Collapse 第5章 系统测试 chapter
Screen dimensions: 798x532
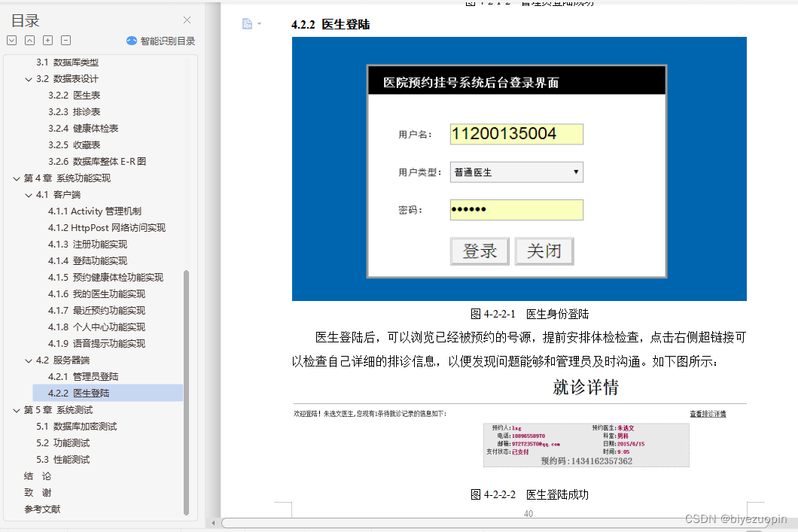point(17,410)
